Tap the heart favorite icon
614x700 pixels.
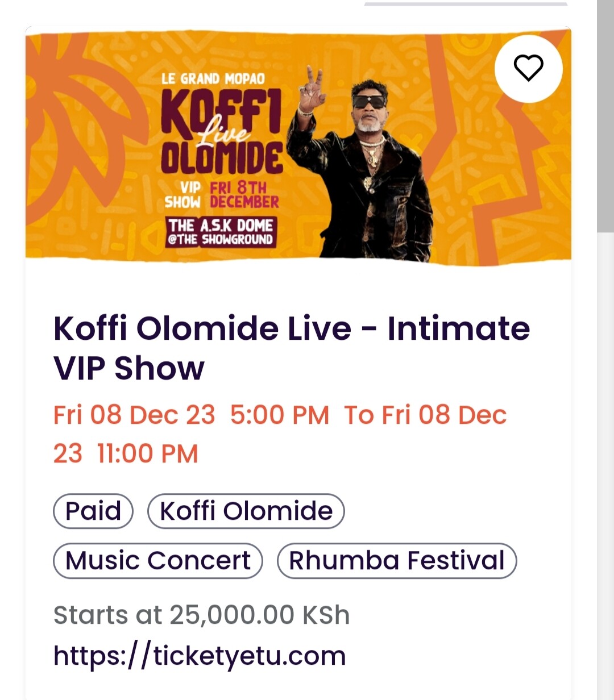tap(528, 68)
